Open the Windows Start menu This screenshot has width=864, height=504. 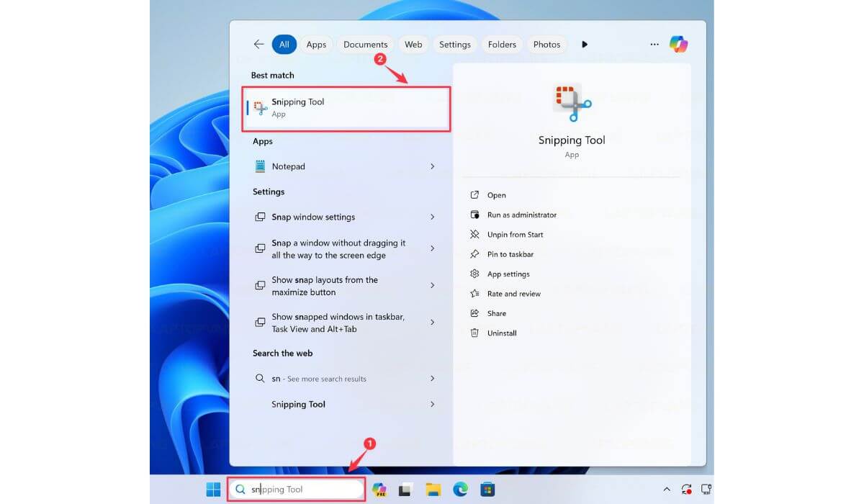(214, 490)
